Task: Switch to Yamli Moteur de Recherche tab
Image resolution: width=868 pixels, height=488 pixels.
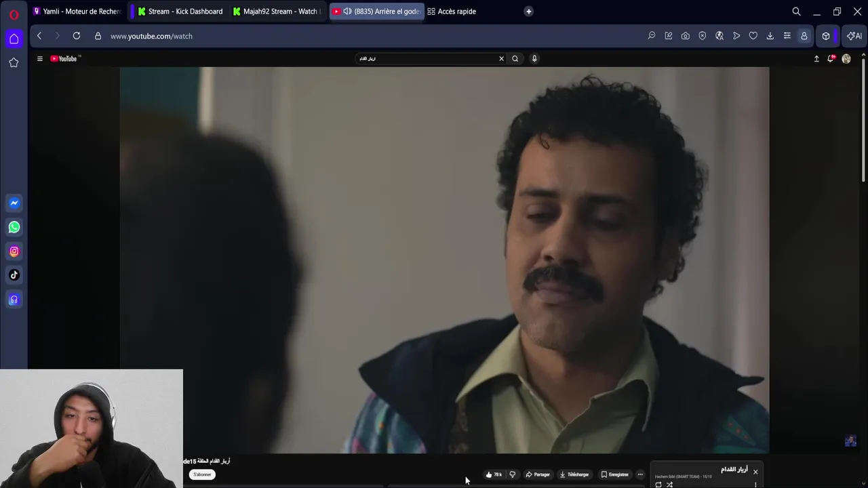Action: (76, 12)
